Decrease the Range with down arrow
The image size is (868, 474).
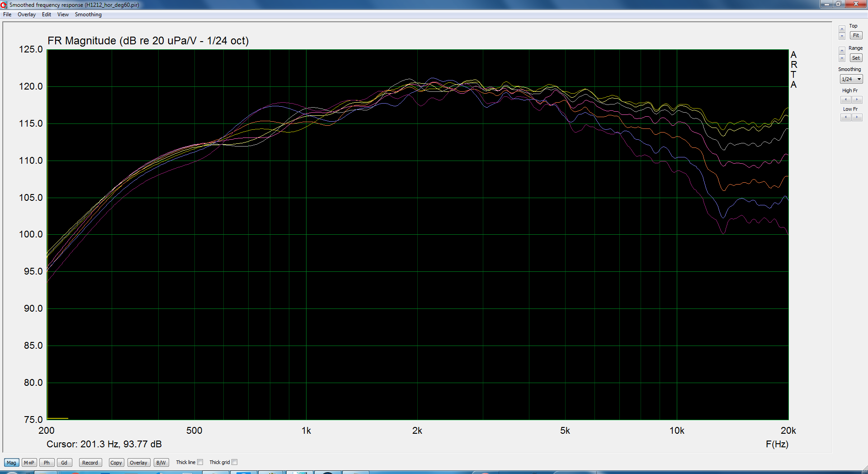click(842, 58)
